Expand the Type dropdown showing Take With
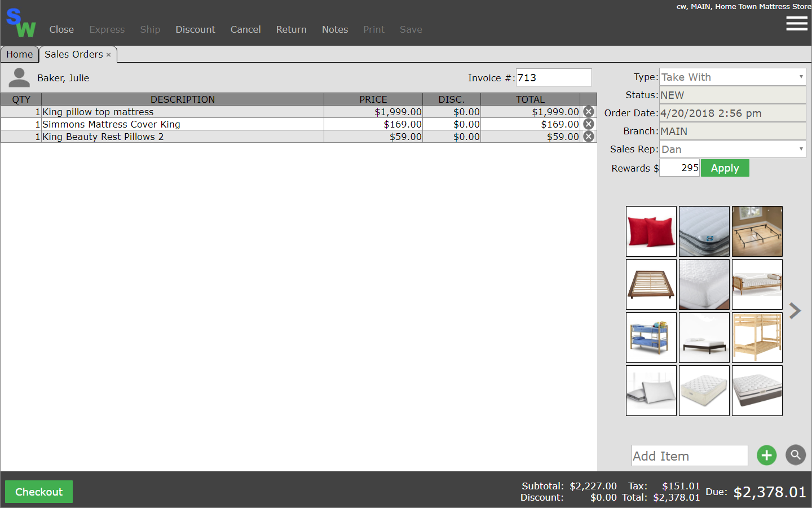The width and height of the screenshot is (812, 508). (x=732, y=77)
